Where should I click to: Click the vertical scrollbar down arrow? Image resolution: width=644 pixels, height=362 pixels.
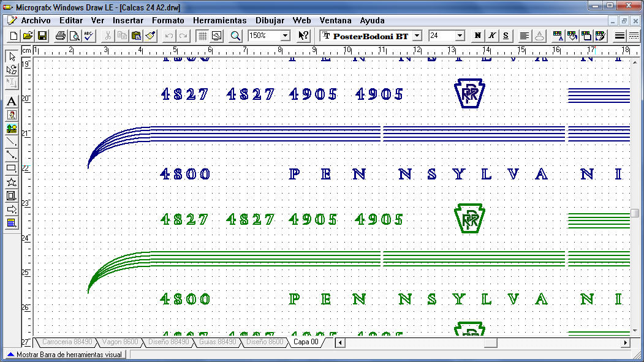[635, 330]
